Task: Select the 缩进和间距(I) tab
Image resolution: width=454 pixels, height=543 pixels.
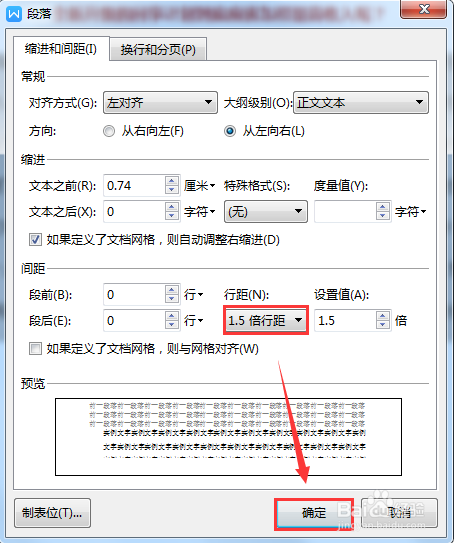Action: [61, 49]
